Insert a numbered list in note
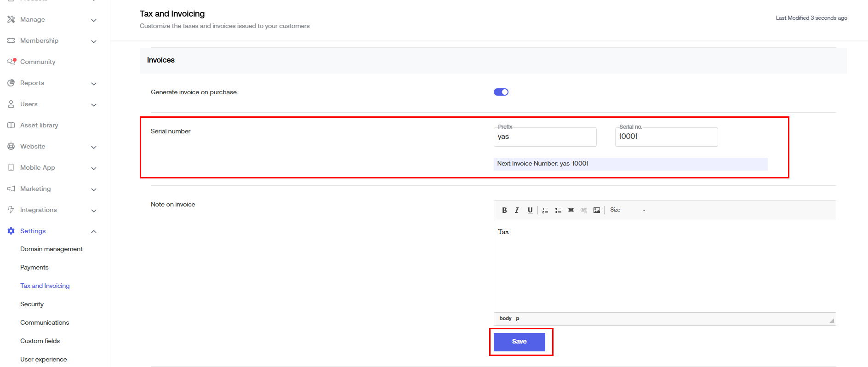The image size is (868, 367). 545,210
